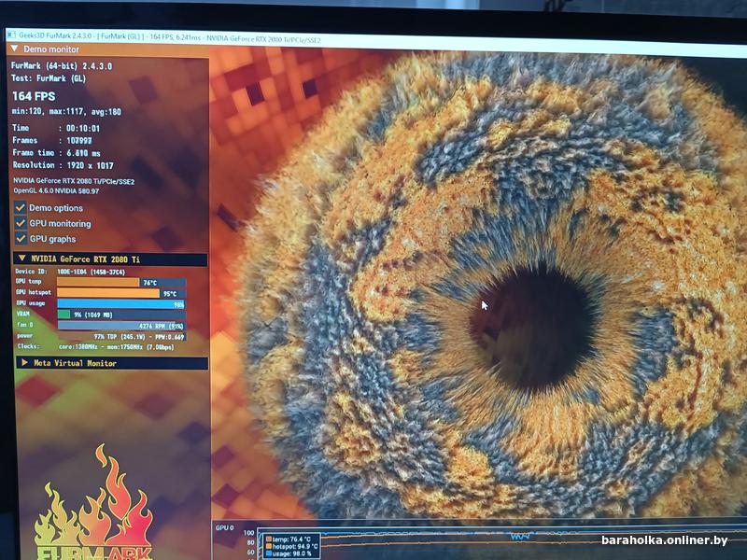
Task: Expand the Meta Virtual Monitor section
Action: tap(24, 363)
